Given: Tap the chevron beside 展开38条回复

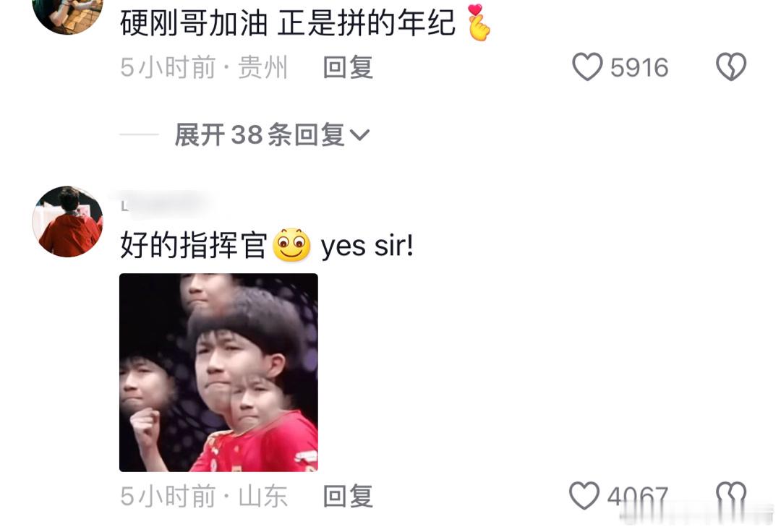Looking at the screenshot, I should tap(359, 135).
